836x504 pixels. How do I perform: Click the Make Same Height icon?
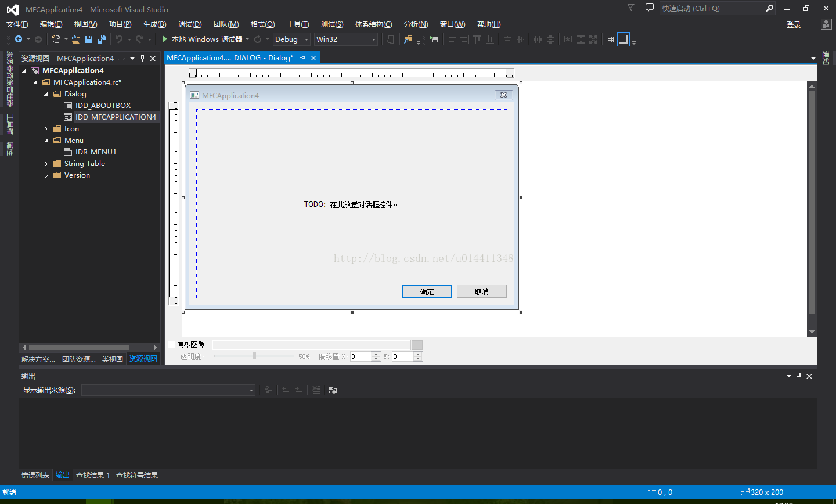coord(581,39)
